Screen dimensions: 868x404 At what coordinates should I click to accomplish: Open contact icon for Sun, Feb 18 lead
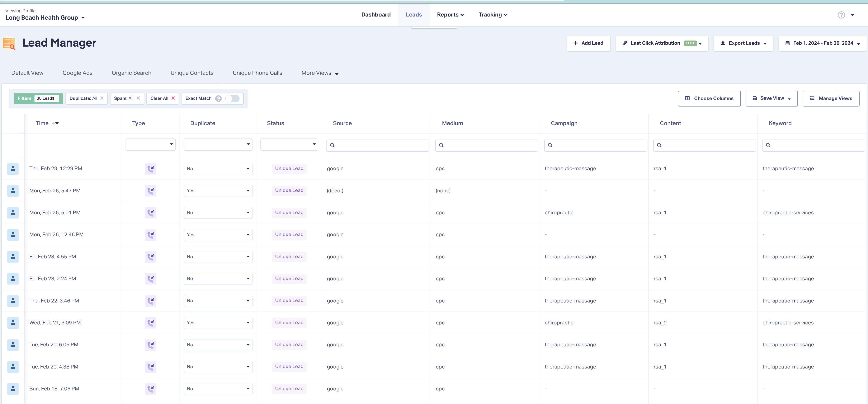click(x=13, y=389)
